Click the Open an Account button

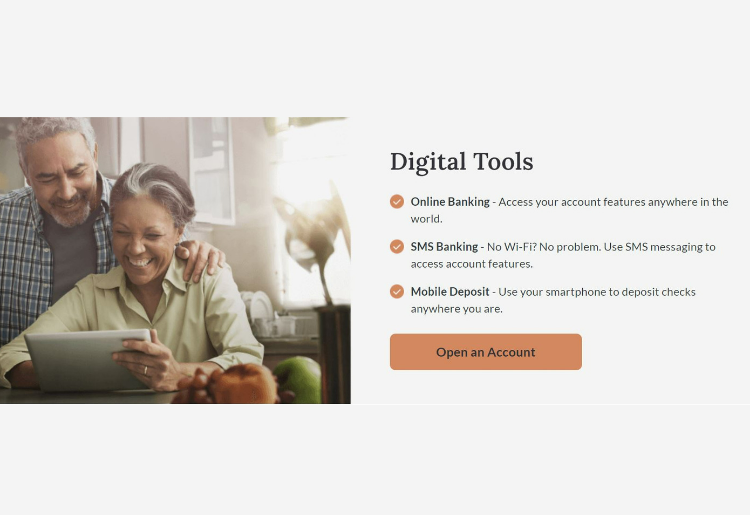(485, 352)
